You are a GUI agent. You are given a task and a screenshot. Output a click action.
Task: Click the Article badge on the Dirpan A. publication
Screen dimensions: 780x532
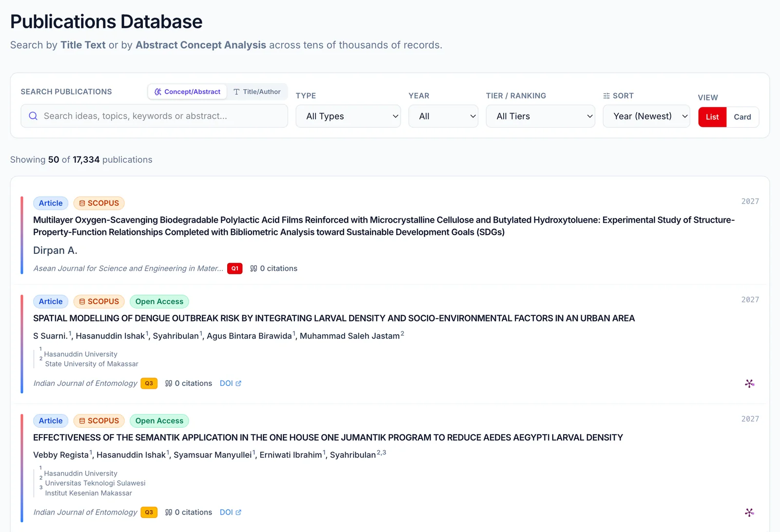(x=51, y=203)
